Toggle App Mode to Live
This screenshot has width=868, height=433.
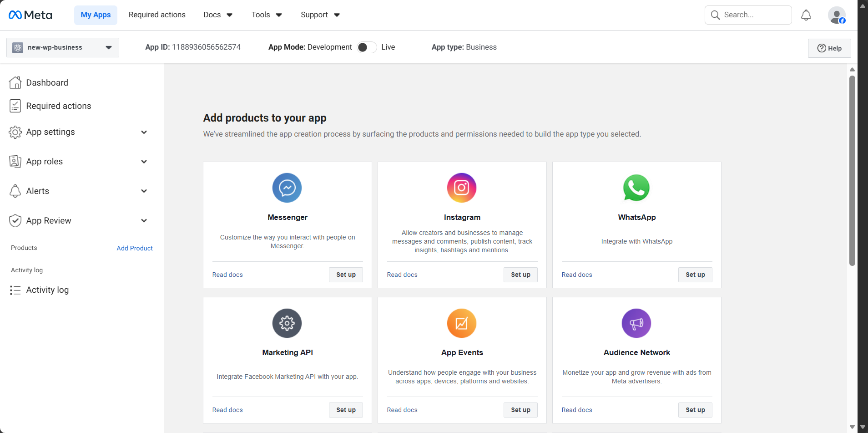pyautogui.click(x=367, y=47)
